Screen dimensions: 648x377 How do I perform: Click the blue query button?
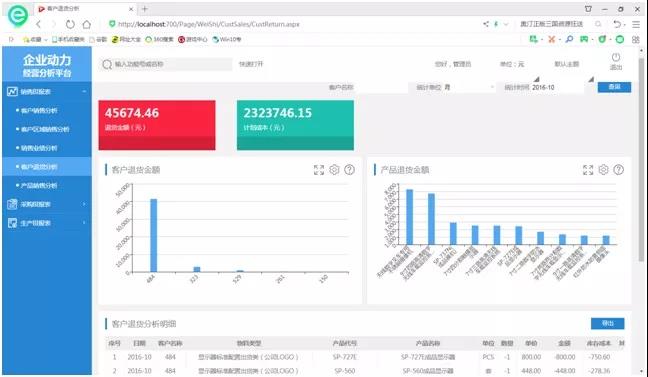coord(614,87)
